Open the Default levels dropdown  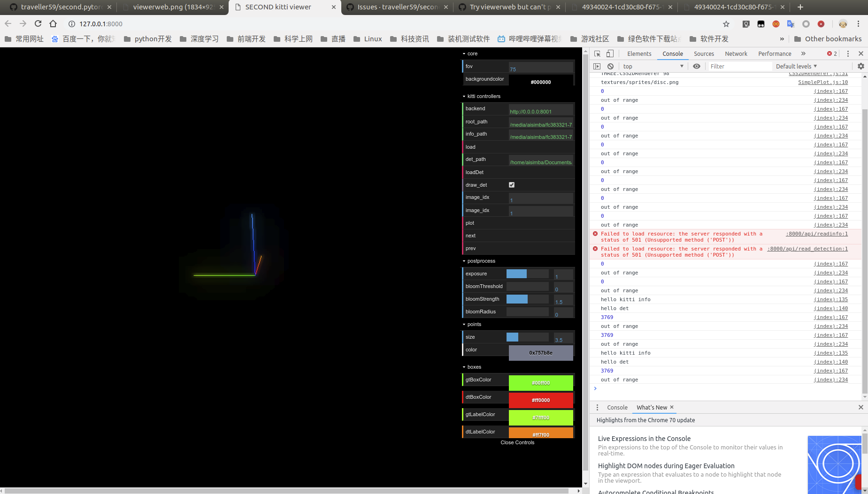coord(796,66)
